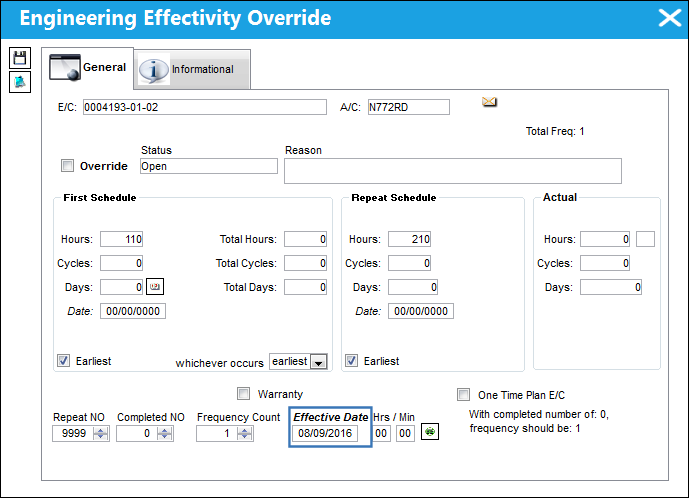This screenshot has width=689, height=498.
Task: Click First Schedule Hours field 110
Action: (x=121, y=239)
